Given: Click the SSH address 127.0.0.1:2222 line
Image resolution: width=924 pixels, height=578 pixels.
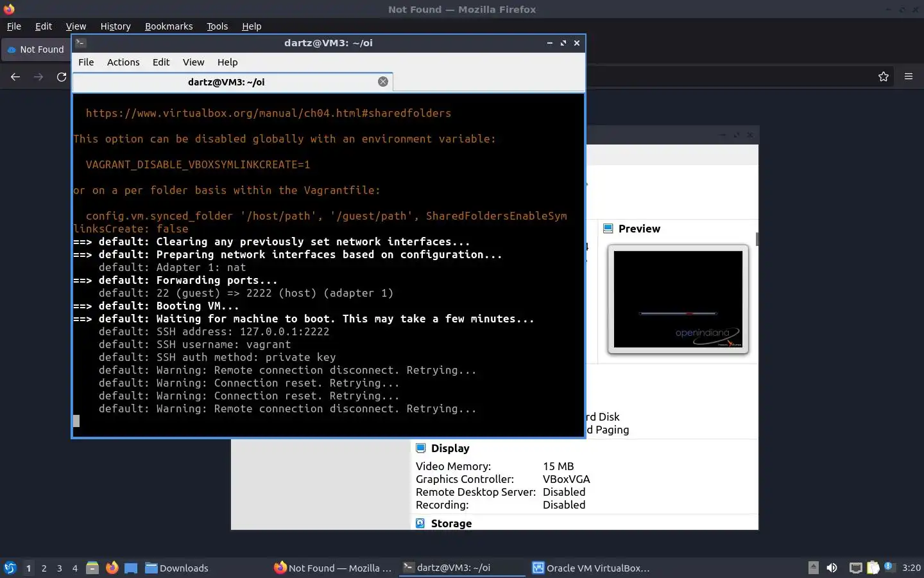Looking at the screenshot, I should pos(214,331).
